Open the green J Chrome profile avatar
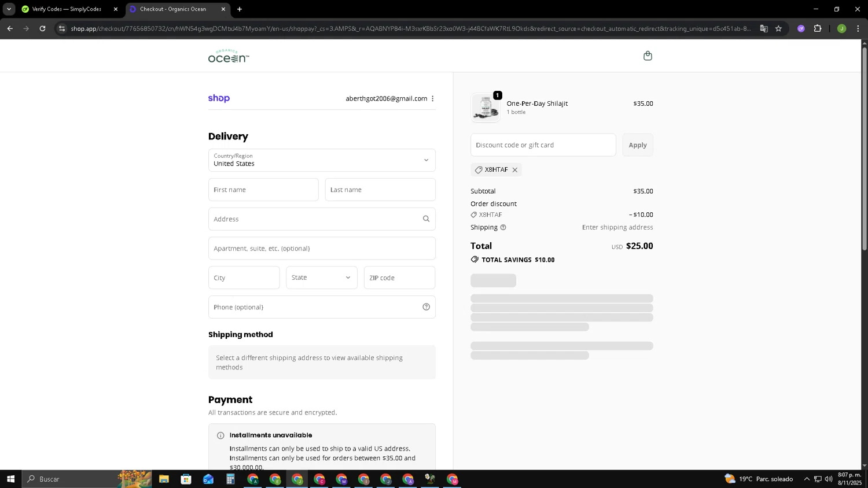 click(841, 28)
